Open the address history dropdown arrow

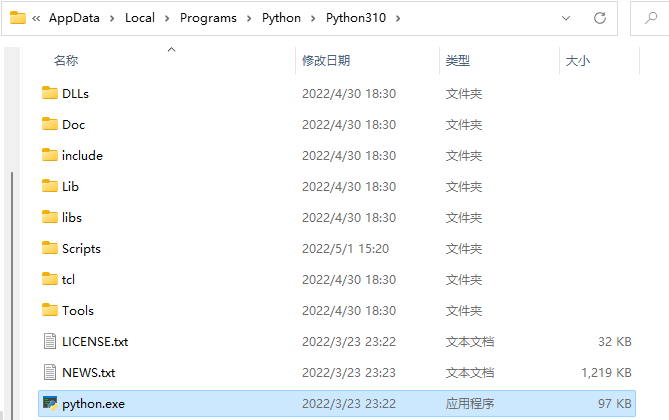566,18
